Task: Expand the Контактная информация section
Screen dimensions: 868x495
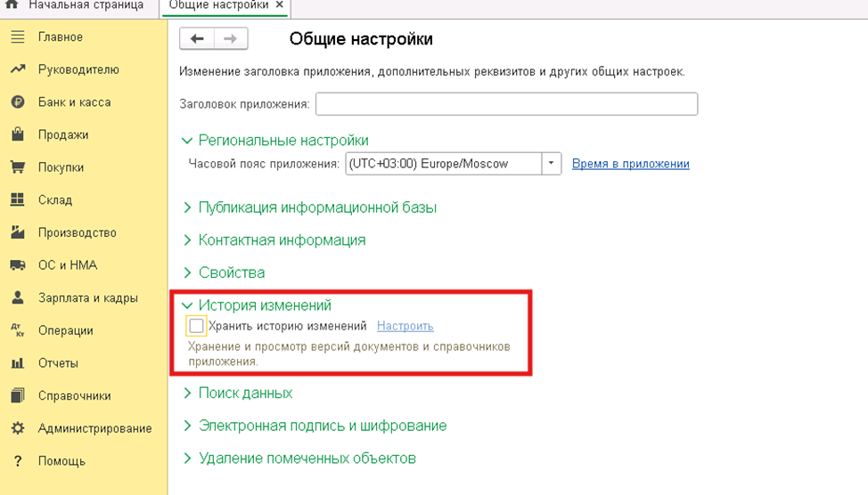Action: click(187, 240)
